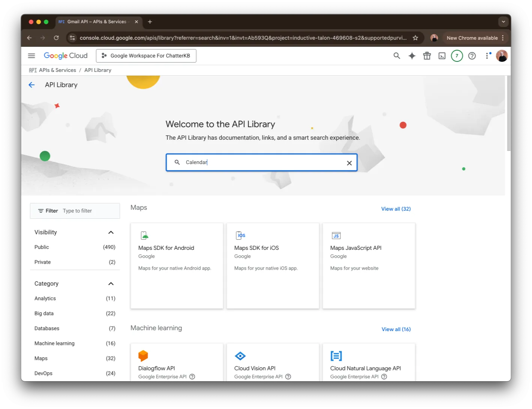
Task: Open site information icon in address bar
Action: 72,38
